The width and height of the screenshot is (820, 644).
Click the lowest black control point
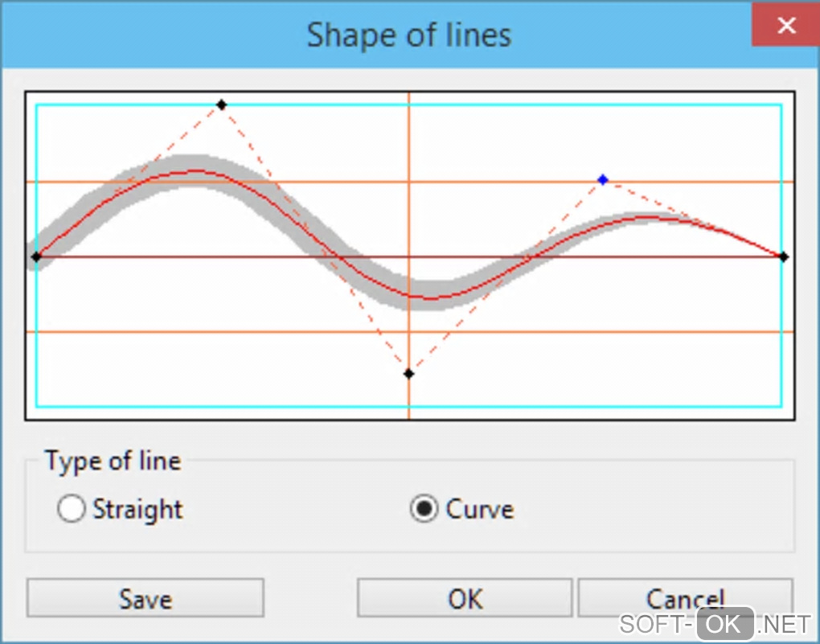(x=409, y=373)
